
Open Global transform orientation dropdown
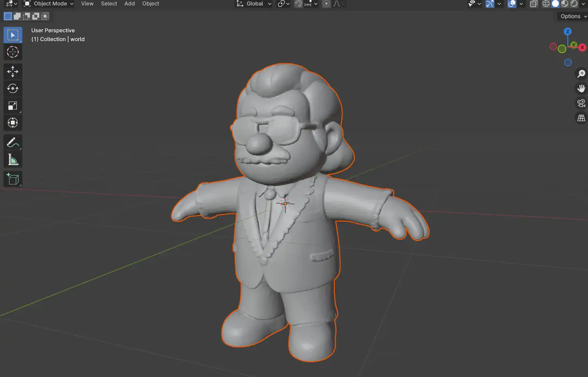tap(254, 4)
